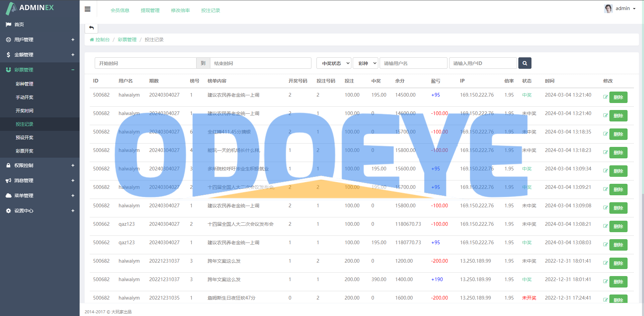Edit the bet row timed 13:09:21
This screenshot has height=316, width=644.
605,189
